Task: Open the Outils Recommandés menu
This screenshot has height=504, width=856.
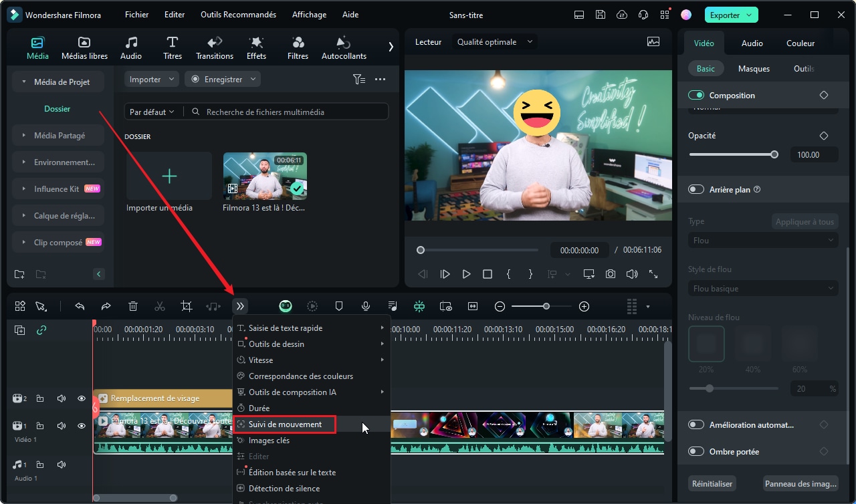Action: [x=239, y=15]
